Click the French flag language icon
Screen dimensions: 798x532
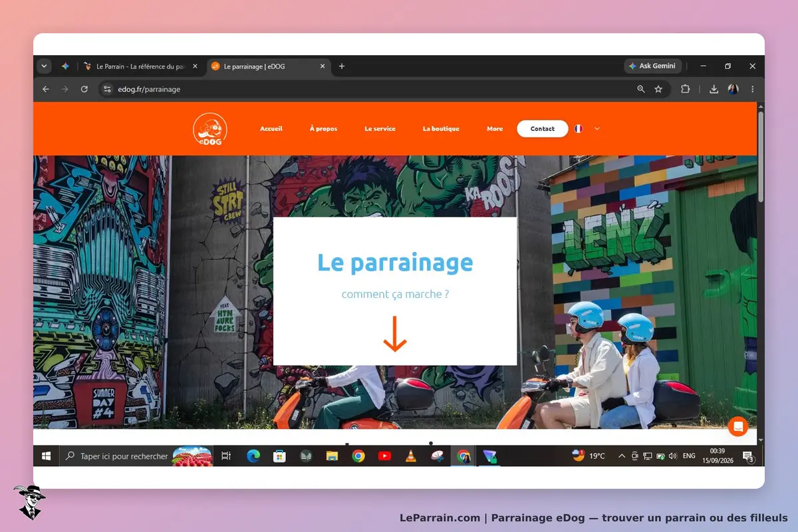(579, 129)
